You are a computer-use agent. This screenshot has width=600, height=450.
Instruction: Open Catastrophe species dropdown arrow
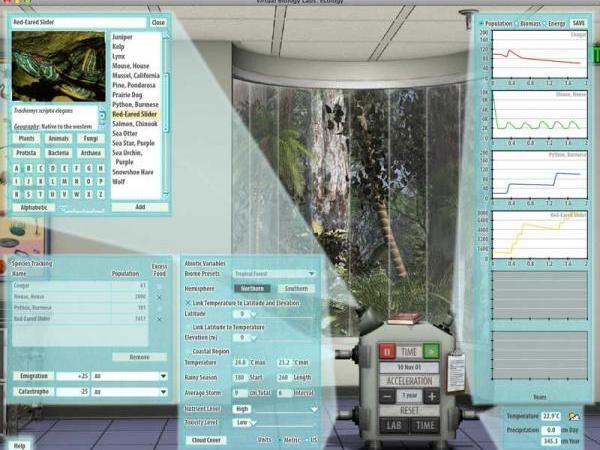point(163,392)
